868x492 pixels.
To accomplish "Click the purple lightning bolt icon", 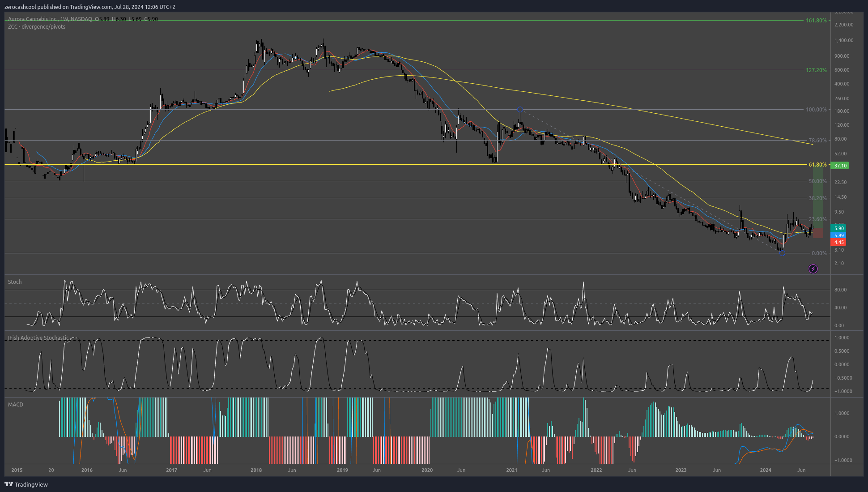I will pos(813,269).
